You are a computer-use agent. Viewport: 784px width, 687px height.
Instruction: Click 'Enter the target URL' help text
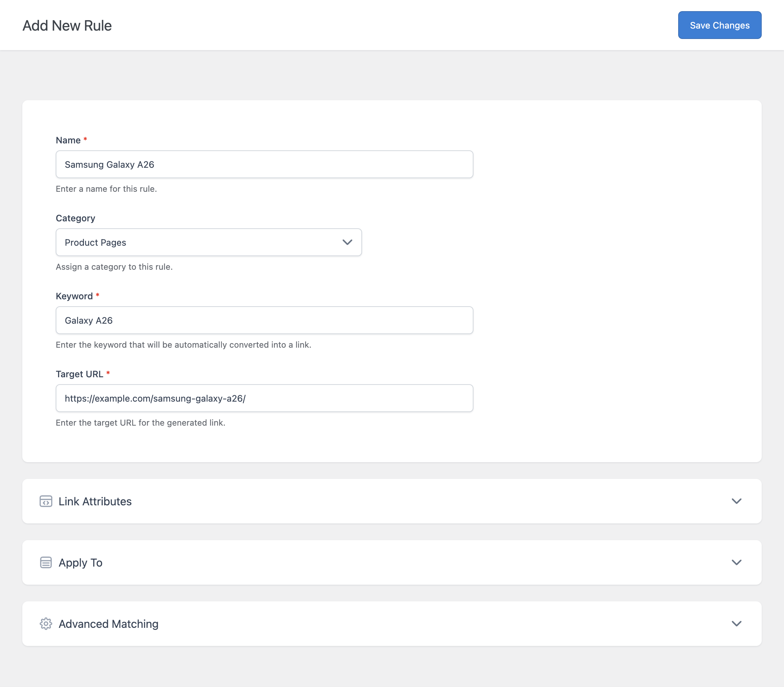tap(140, 423)
